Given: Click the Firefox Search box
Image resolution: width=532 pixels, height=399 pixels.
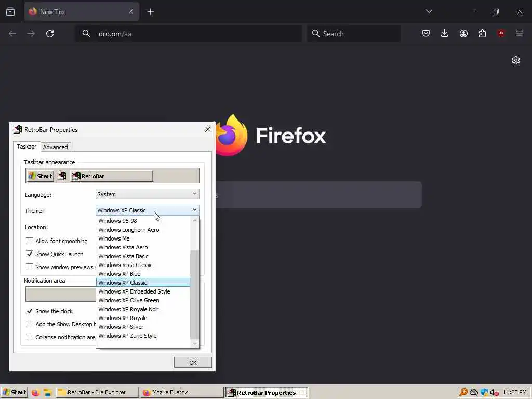Looking at the screenshot, I should tap(353, 34).
